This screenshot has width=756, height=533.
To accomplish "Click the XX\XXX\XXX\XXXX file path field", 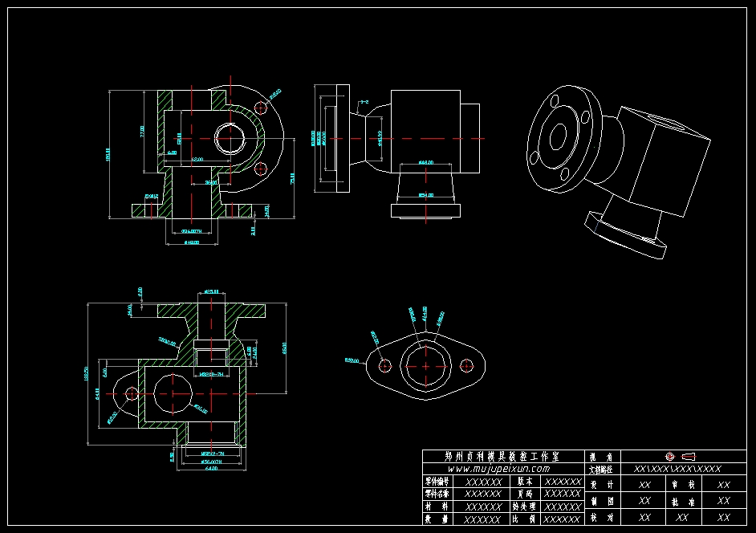I will pyautogui.click(x=677, y=469).
